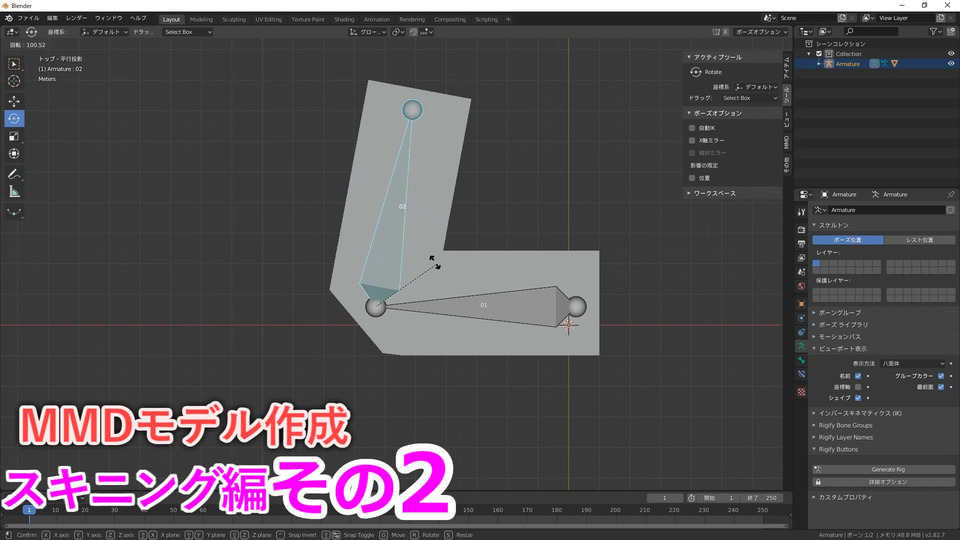Screen dimensions: 960x540
Task: Open the Texture properties tab
Action: click(x=801, y=392)
